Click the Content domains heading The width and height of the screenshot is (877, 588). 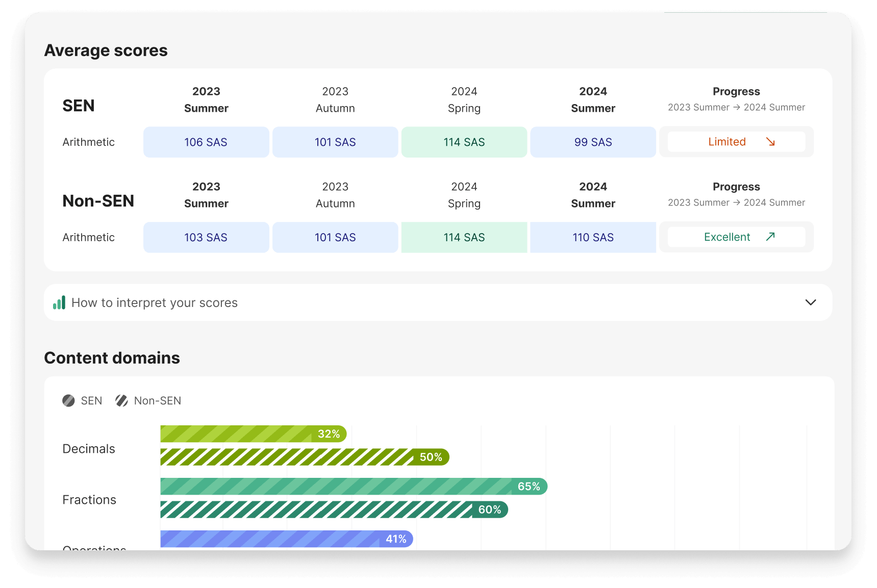112,358
